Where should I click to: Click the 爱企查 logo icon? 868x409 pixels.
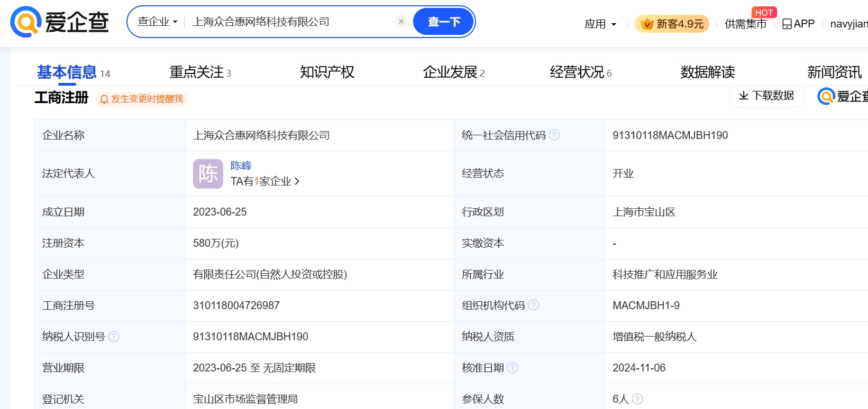click(x=26, y=22)
